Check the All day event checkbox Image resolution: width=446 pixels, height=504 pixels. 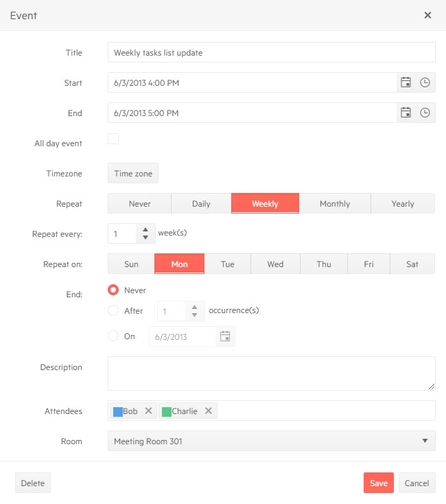(x=113, y=139)
